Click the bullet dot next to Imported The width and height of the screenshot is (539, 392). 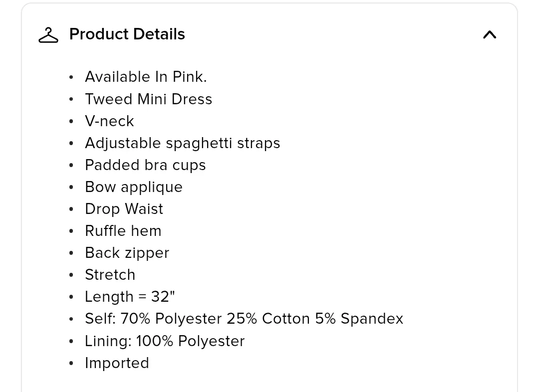pyautogui.click(x=70, y=363)
